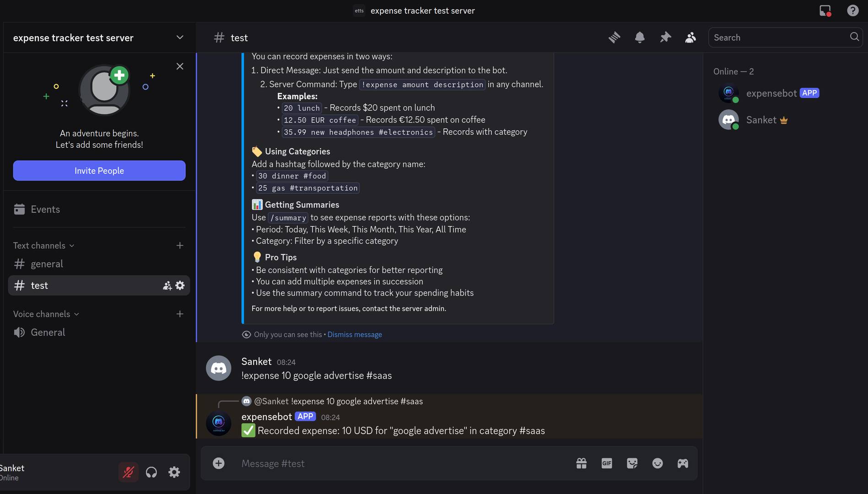Toggle the member list icon
The height and width of the screenshot is (494, 868).
[690, 38]
